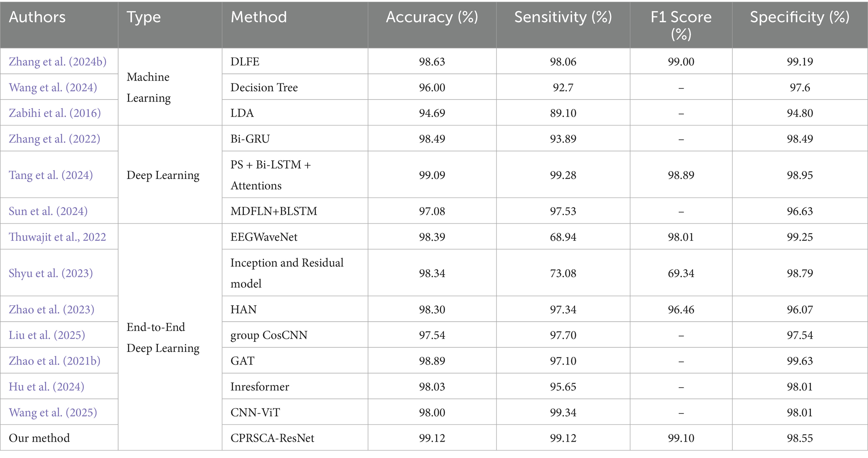Click the Accuracy (%) column header
This screenshot has width=868, height=458.
tap(432, 17)
